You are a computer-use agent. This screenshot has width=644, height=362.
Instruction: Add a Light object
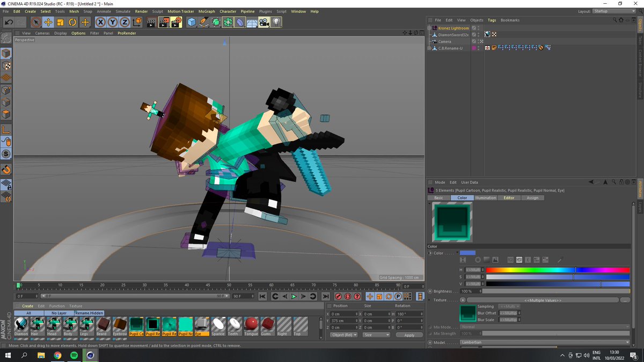pyautogui.click(x=276, y=22)
